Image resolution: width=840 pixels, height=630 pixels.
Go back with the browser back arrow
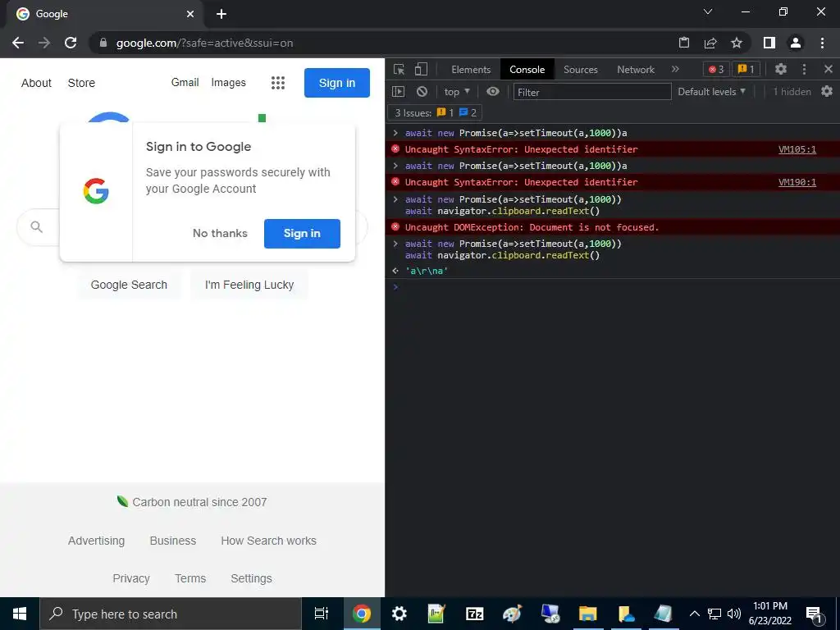(x=18, y=43)
